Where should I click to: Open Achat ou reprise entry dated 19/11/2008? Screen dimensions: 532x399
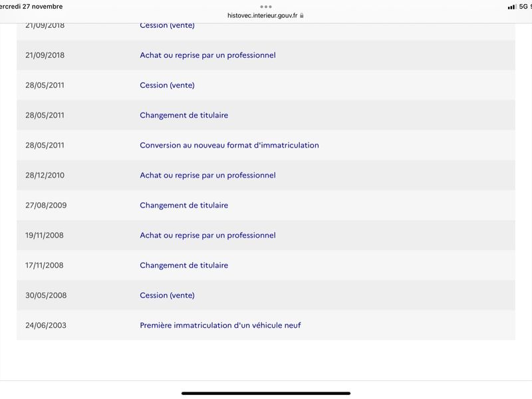[x=207, y=235]
